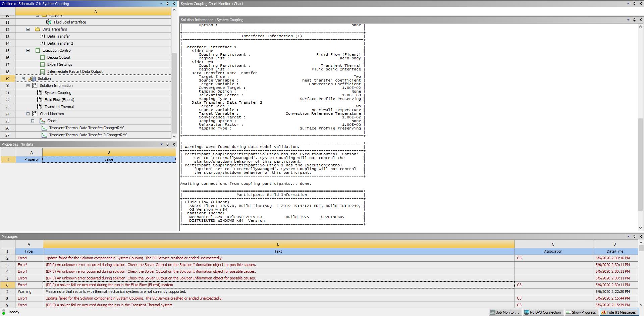
Task: Click the Fluid Flow (Fluent) log icon
Action: 40,100
